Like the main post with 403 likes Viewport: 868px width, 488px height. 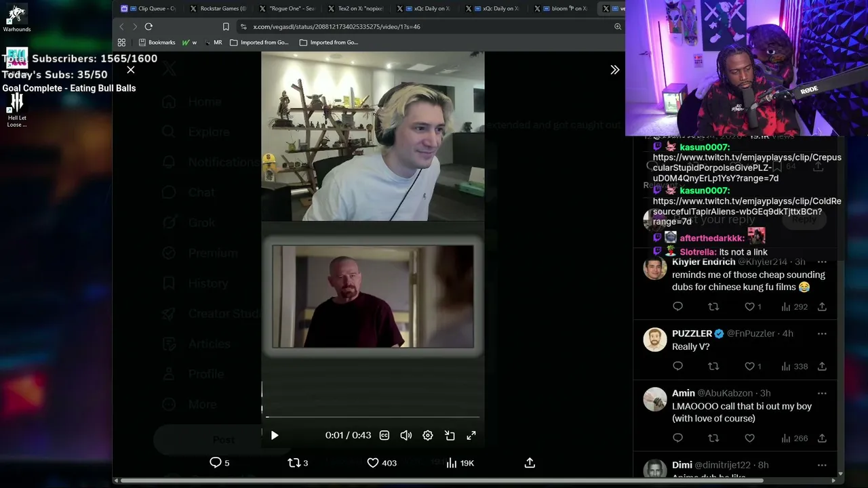point(382,463)
